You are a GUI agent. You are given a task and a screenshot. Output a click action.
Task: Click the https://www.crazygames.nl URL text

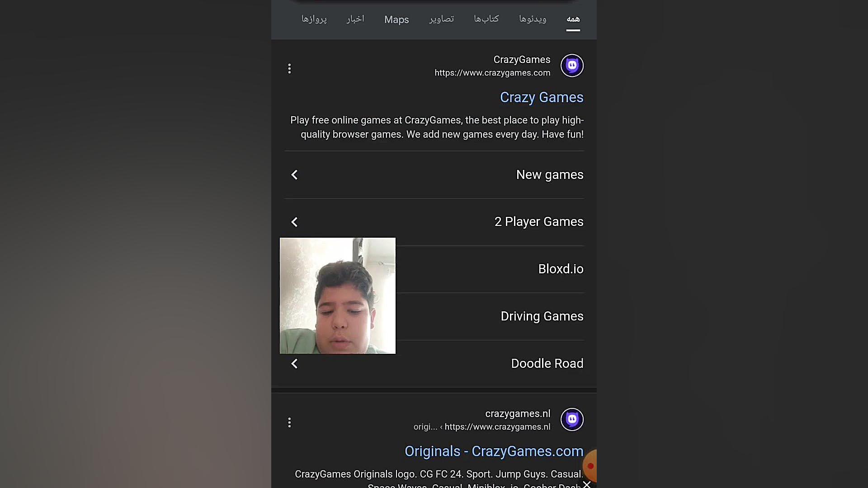497,427
